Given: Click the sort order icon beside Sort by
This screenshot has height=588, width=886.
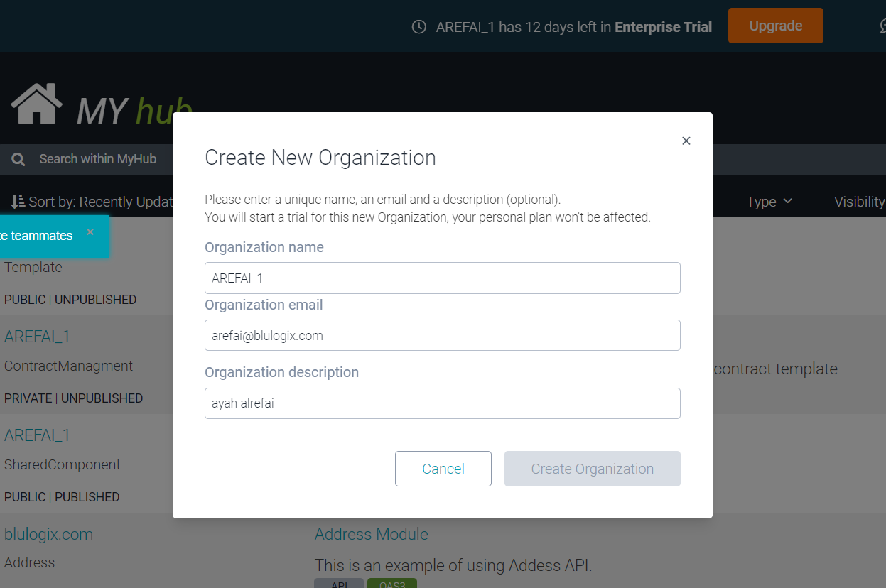Looking at the screenshot, I should pyautogui.click(x=18, y=202).
